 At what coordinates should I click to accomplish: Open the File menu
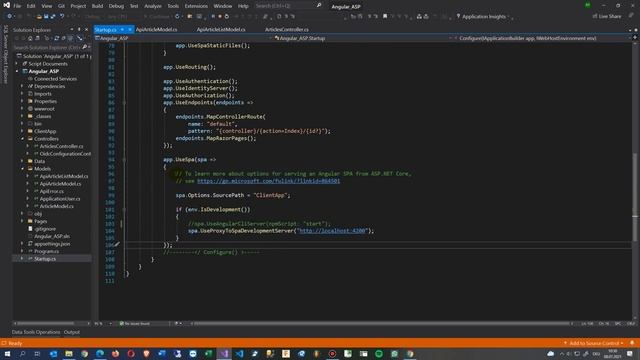pos(17,6)
